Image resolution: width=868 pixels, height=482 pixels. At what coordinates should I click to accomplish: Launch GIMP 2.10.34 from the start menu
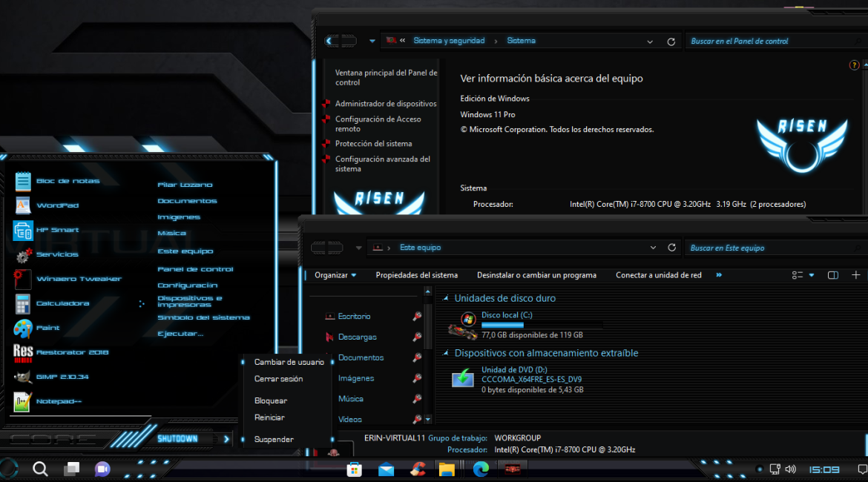(x=62, y=377)
